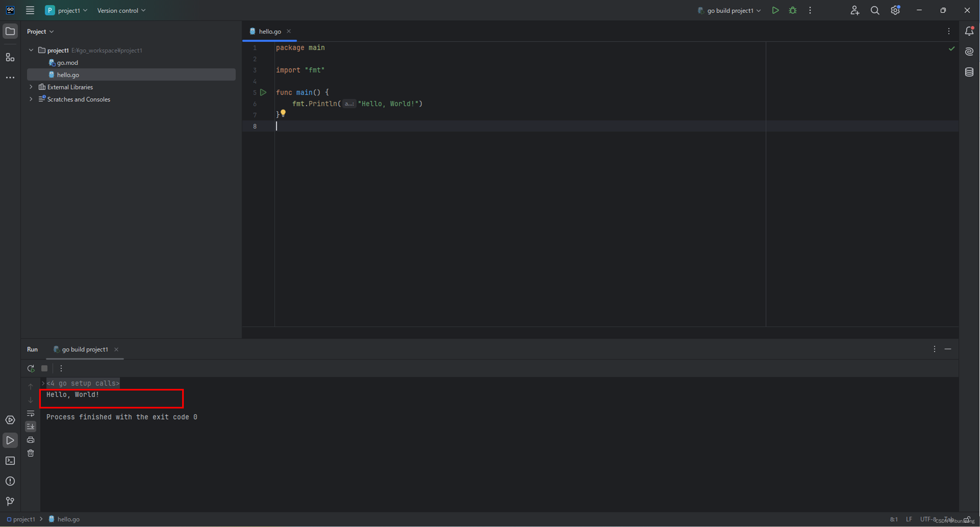Toggle soft-wrap in the run console
Image resolution: width=980 pixels, height=527 pixels.
(x=31, y=413)
